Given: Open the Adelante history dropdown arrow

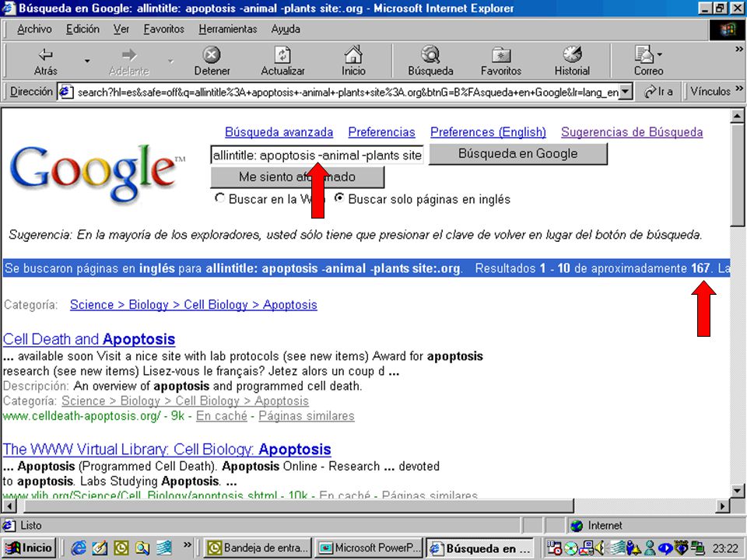Looking at the screenshot, I should coord(170,61).
